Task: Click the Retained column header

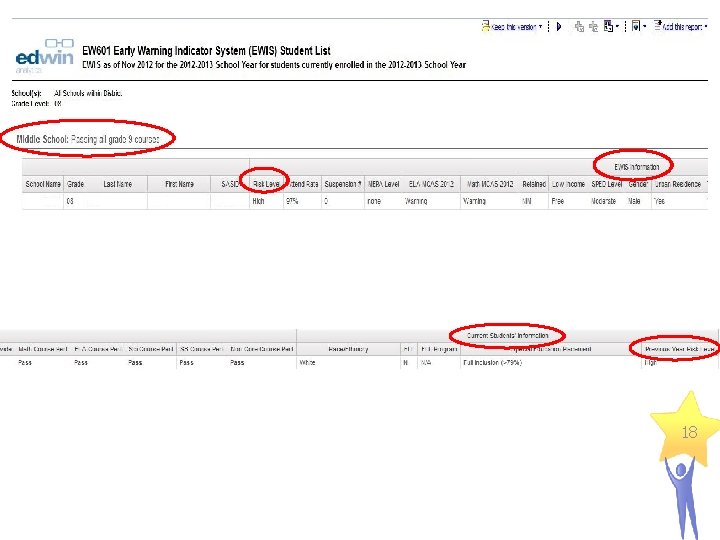Action: tap(534, 184)
